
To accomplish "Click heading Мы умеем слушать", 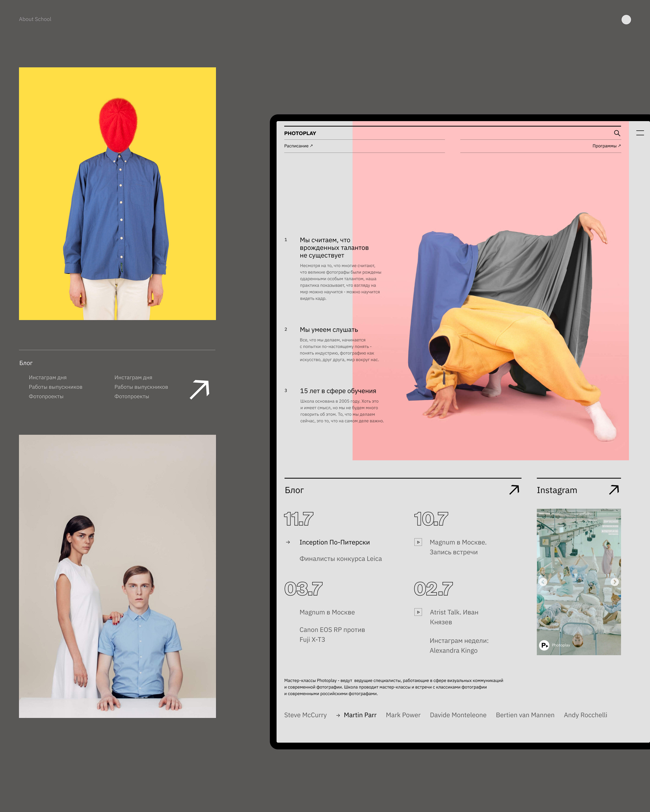I will coord(328,329).
